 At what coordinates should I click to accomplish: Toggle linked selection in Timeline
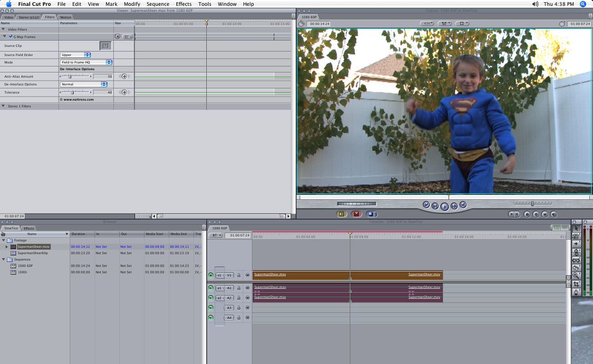[556, 228]
